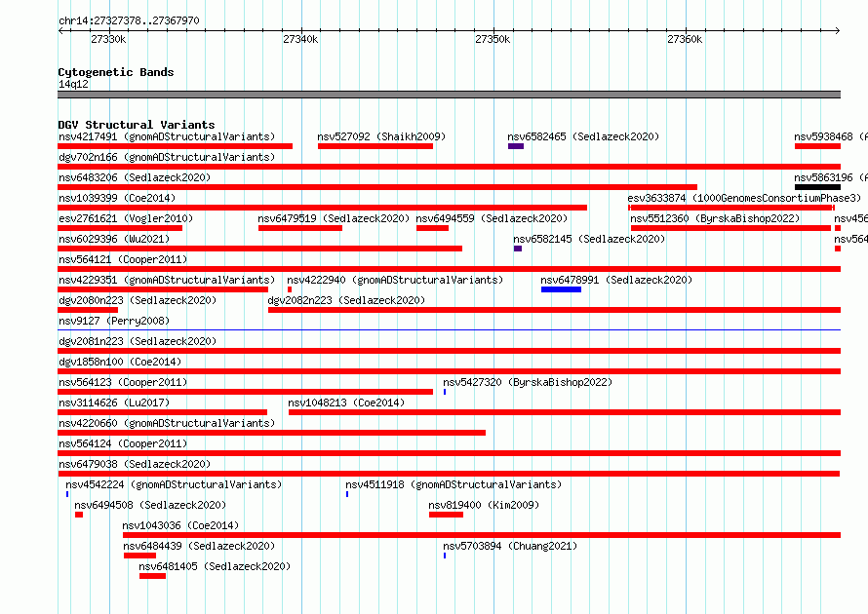Open nsv4220660 gnomAD variant label
Image resolution: width=868 pixels, height=614 pixels.
pos(167,423)
